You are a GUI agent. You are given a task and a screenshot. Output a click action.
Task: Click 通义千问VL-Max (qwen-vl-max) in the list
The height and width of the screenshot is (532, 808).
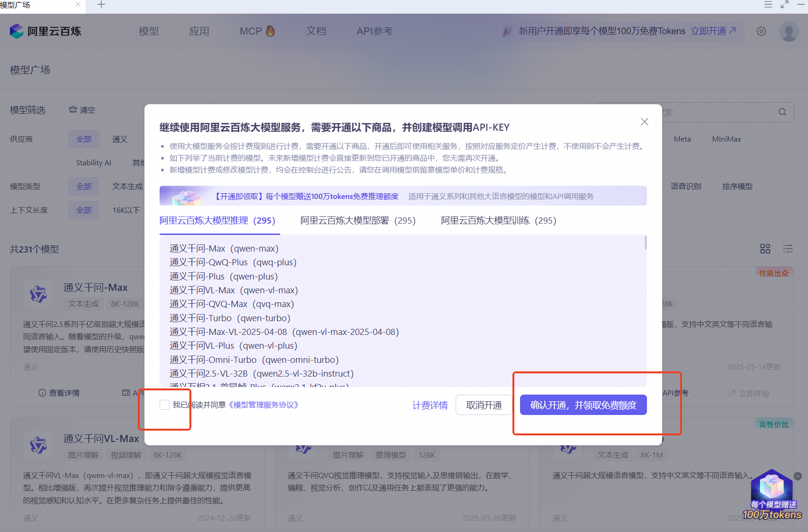(x=234, y=290)
